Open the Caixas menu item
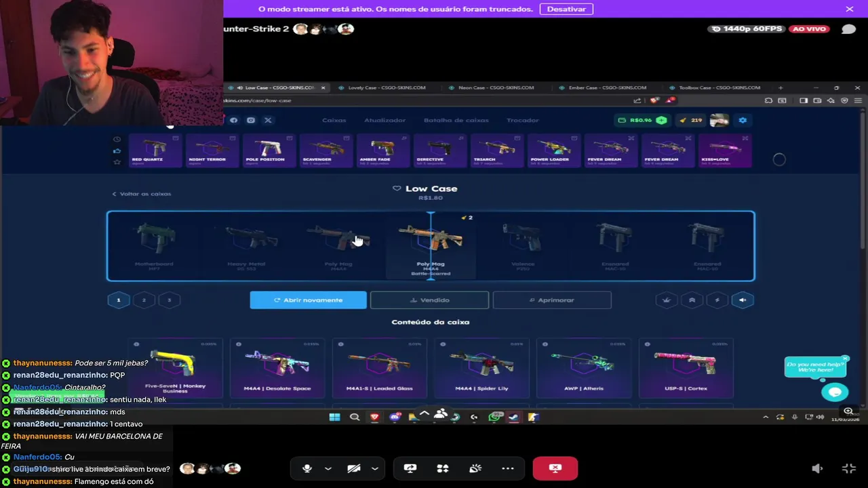868x488 pixels. tap(334, 120)
